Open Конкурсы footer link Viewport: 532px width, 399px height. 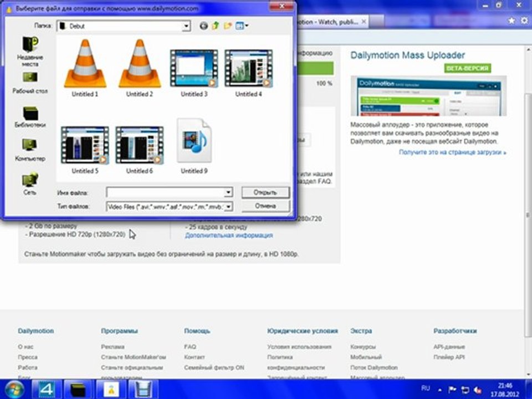(363, 347)
